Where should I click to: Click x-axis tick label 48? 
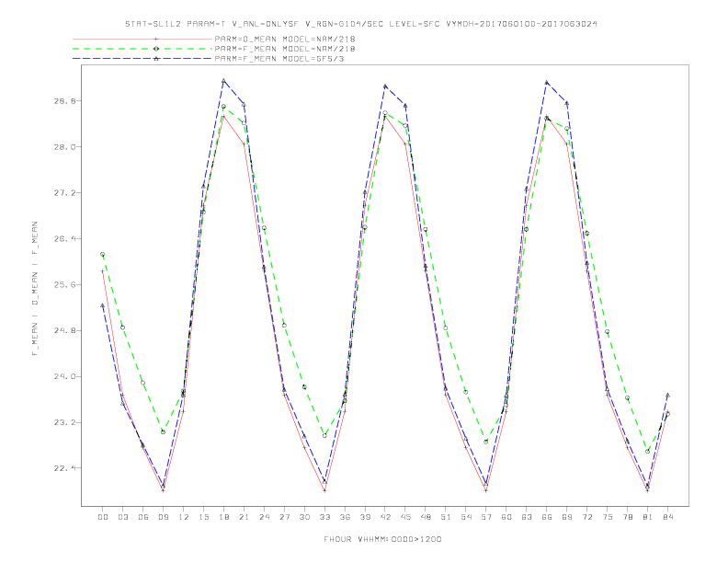426,517
